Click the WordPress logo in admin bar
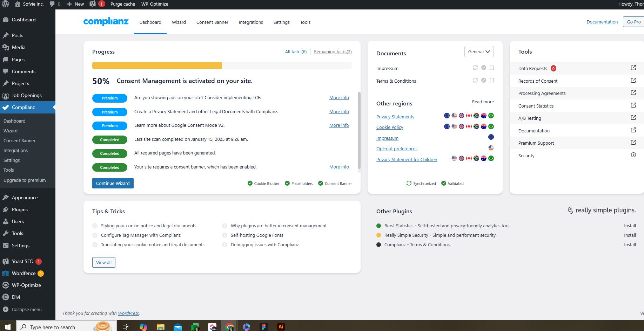Screen dimensions: 644x331 (5, 4)
